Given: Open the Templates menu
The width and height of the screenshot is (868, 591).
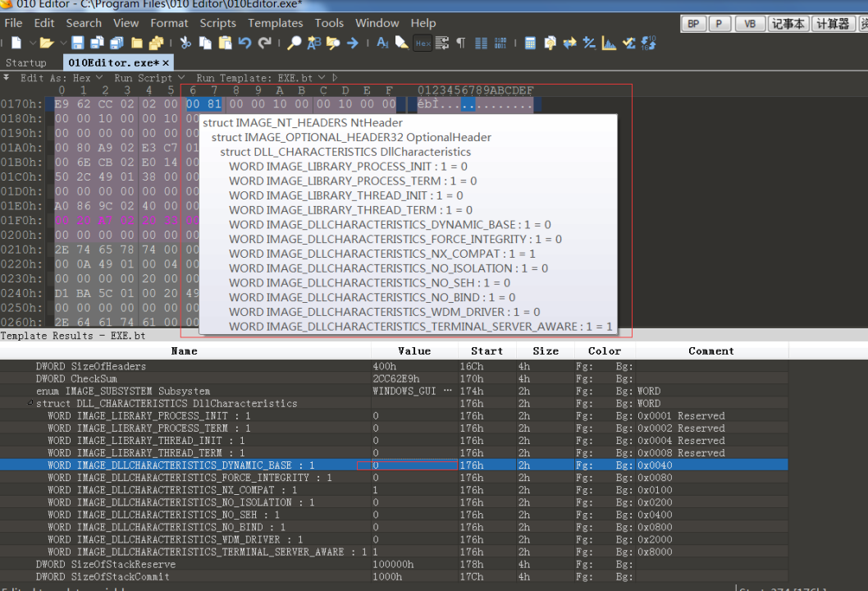Looking at the screenshot, I should click(x=275, y=23).
